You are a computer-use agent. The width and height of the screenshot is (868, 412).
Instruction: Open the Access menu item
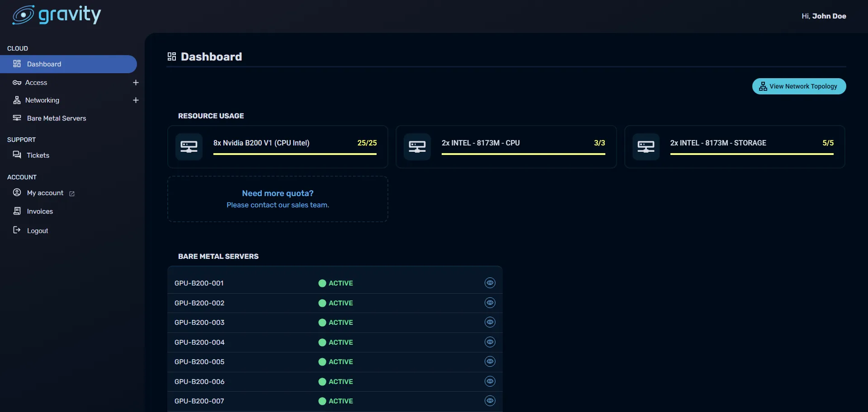click(36, 83)
